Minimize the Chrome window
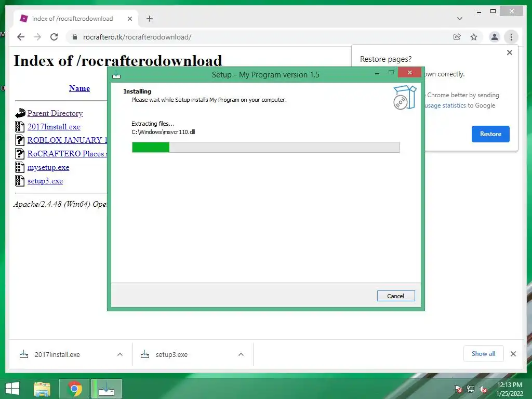This screenshot has width=532, height=399. coord(478,11)
